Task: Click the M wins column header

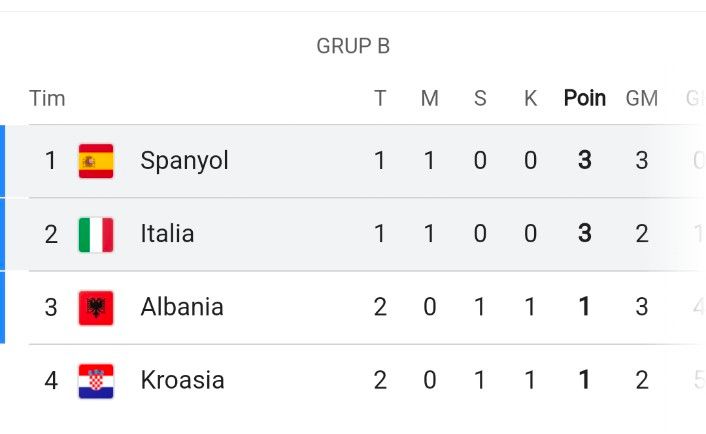Action: (x=430, y=98)
